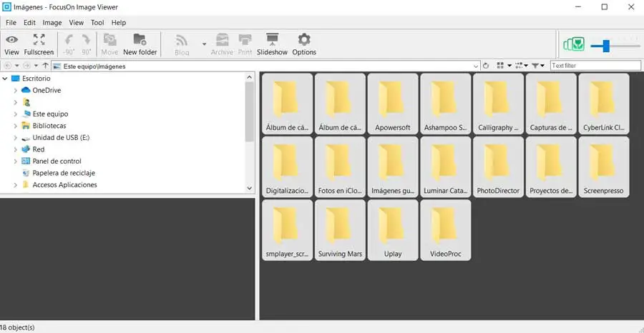Select the CyberLink Cl... folder thumbnail
The width and height of the screenshot is (644, 333).
[604, 104]
